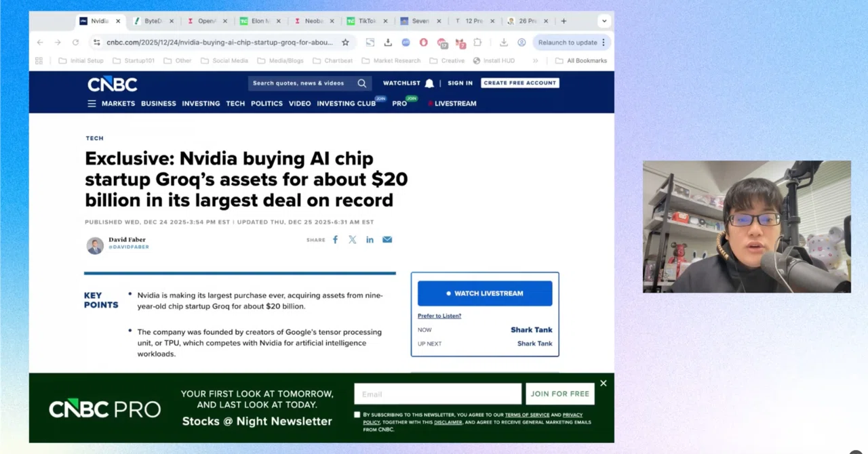Click the watchlist bell icon
Screen dimensions: 868x454
429,83
